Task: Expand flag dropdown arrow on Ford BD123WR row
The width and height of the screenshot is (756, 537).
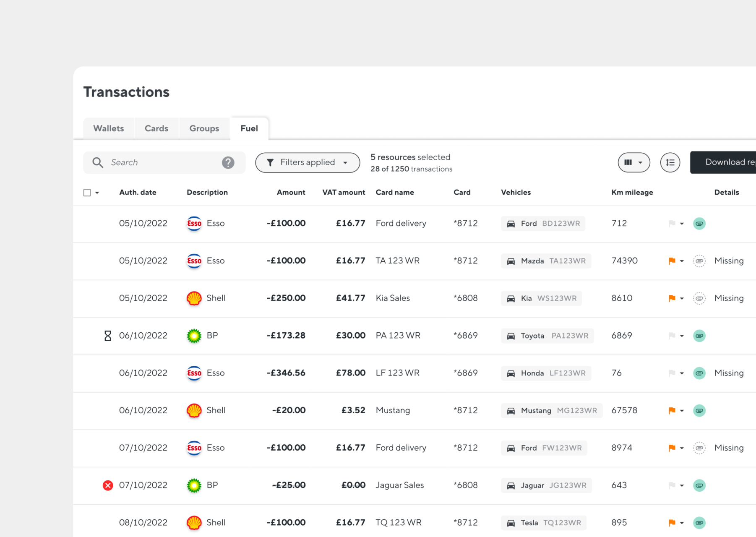Action: (x=682, y=224)
